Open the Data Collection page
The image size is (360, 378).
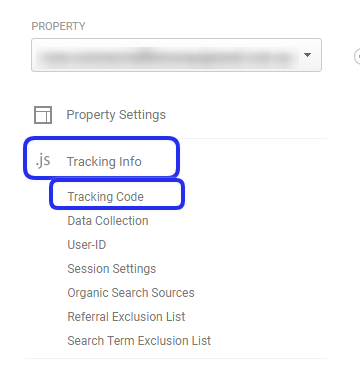108,221
